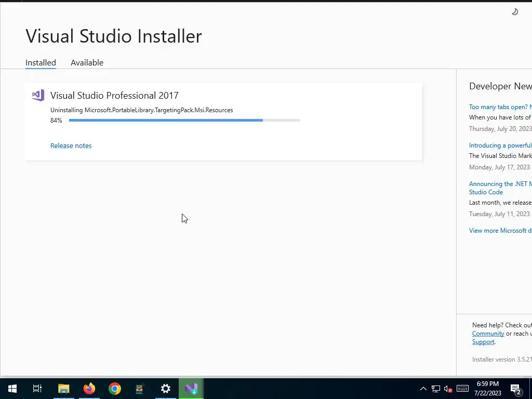Image resolution: width=532 pixels, height=399 pixels.
Task: Switch to the Available tab
Action: point(87,63)
